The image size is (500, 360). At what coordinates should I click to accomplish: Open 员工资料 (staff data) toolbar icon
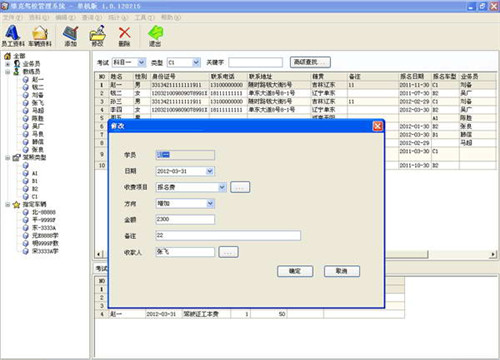coord(13,36)
